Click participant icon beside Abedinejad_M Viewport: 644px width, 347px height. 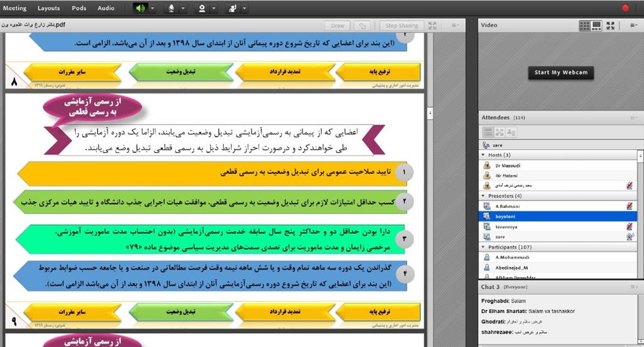(x=487, y=268)
